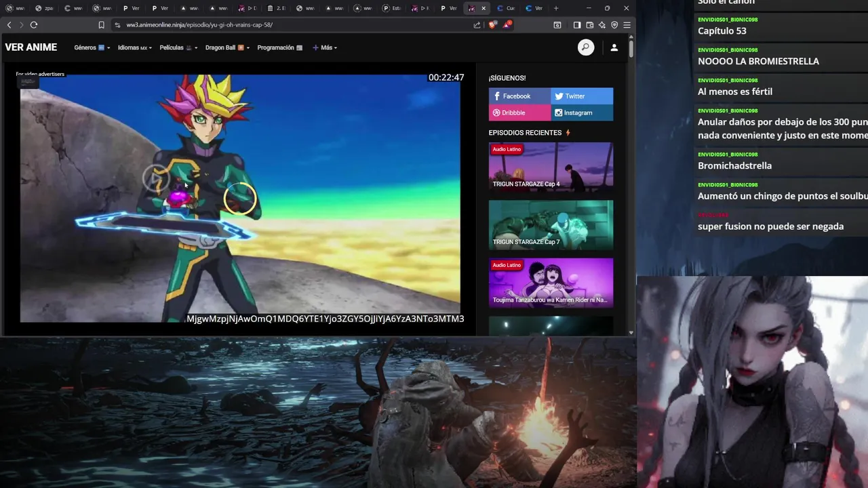Switch to the '2. E' browser tab

pos(277,8)
